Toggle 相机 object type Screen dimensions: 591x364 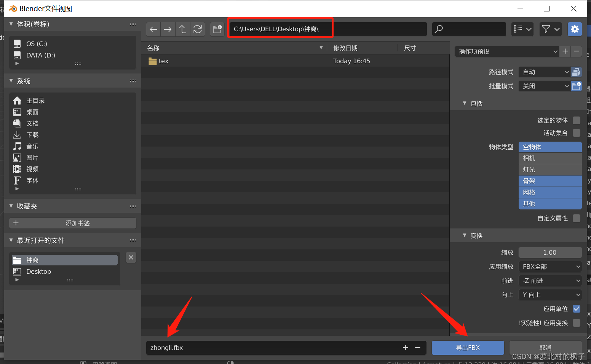[x=550, y=158]
